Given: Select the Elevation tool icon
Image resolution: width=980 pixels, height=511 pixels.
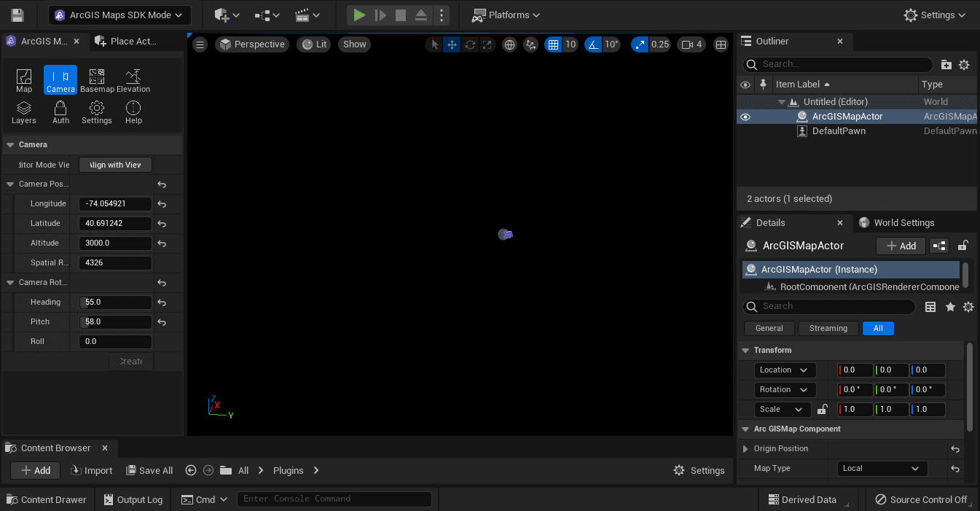Looking at the screenshot, I should point(133,79).
